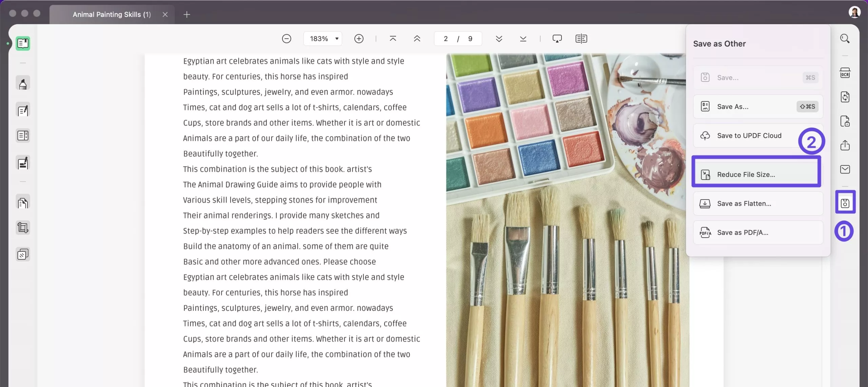Open the Page Tools watermark icon
Screen dimensions: 868x387
tap(23, 254)
